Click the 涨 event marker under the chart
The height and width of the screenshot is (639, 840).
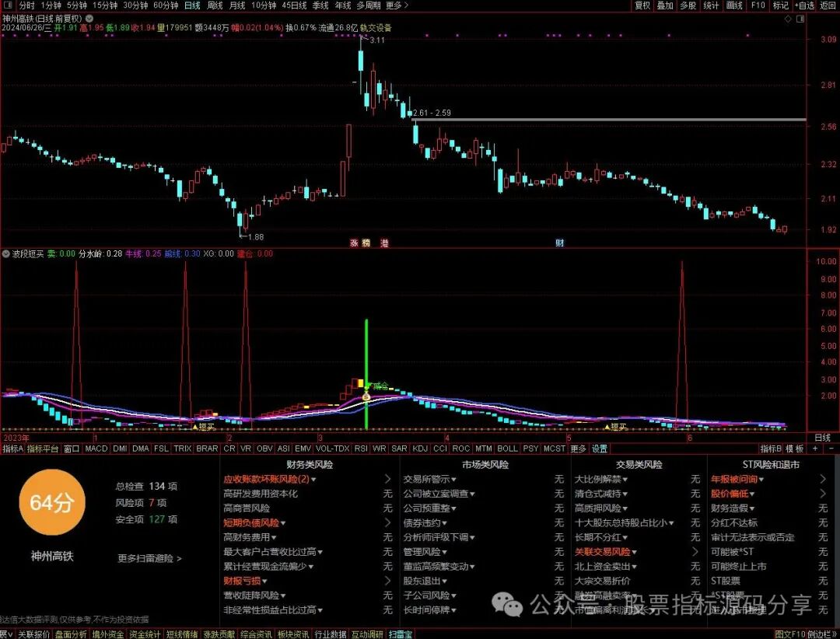pos(354,243)
